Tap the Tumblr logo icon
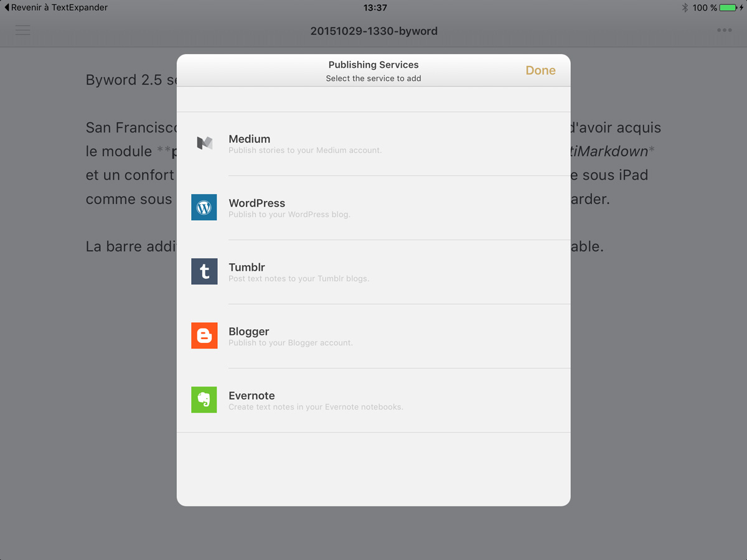 204,271
